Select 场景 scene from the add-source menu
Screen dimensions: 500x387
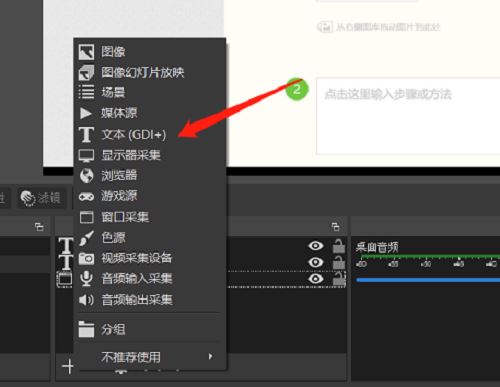pos(150,92)
